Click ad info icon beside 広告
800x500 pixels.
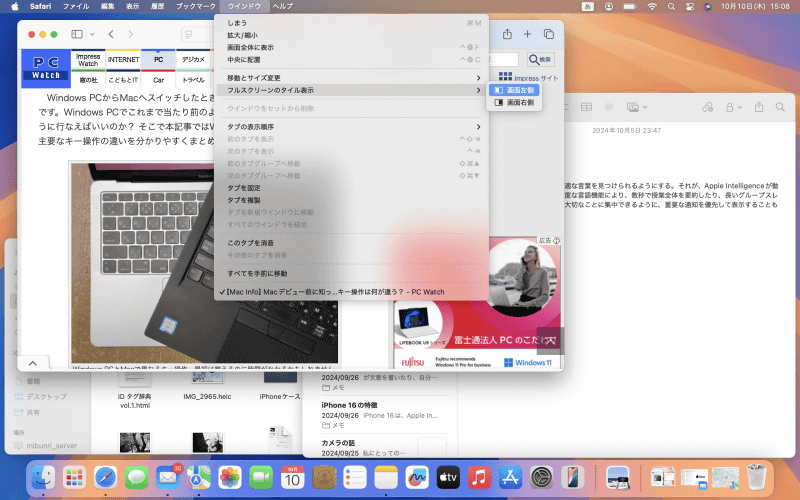click(556, 240)
